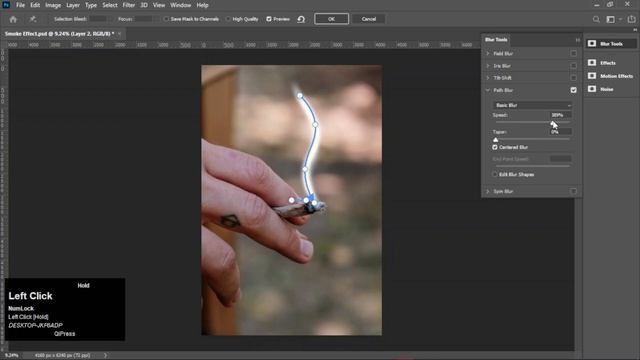Expand the workspace switcher dropdown arrow

[x=620, y=19]
